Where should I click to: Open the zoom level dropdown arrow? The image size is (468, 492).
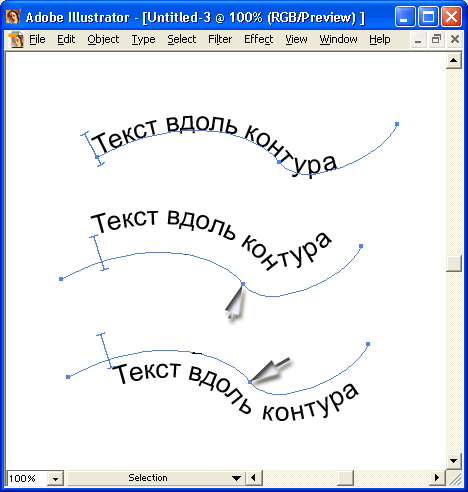click(x=55, y=479)
